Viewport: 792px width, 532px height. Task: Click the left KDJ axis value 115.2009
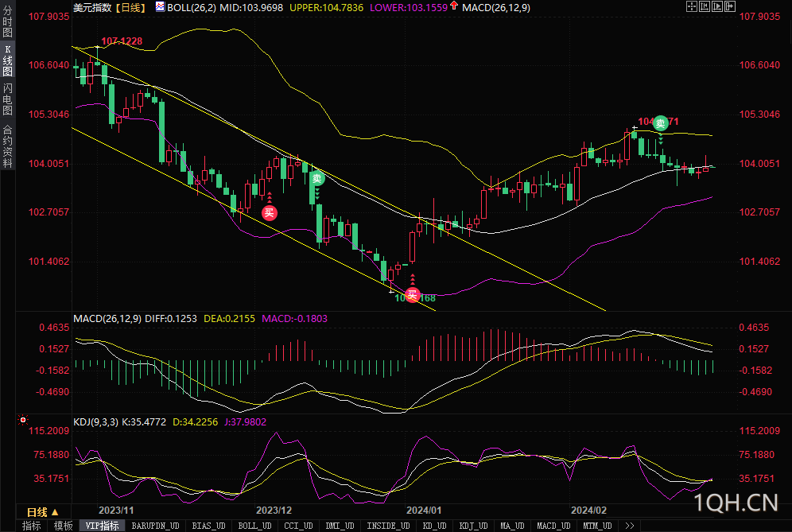pyautogui.click(x=49, y=430)
